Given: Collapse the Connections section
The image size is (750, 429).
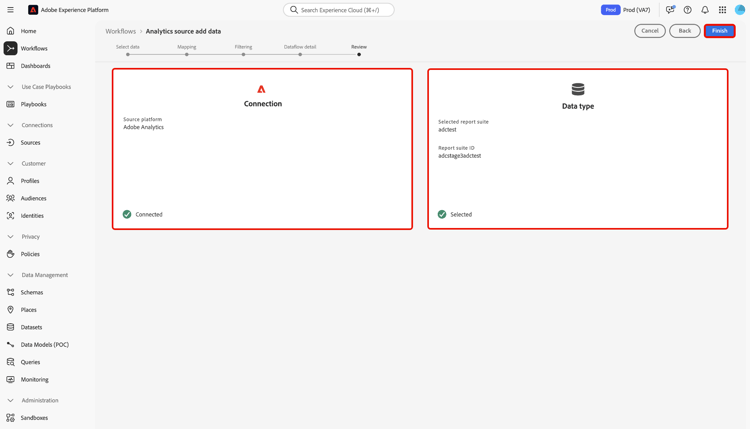Looking at the screenshot, I should (11, 125).
